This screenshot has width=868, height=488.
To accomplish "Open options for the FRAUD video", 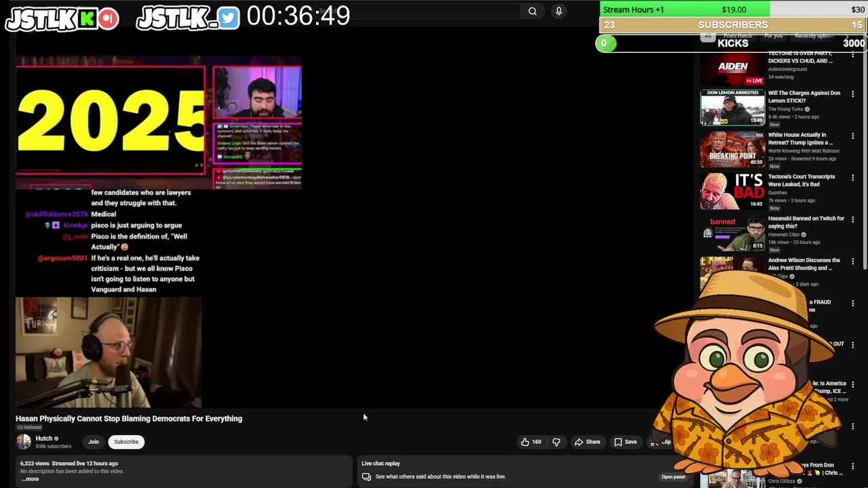I will 852,304.
